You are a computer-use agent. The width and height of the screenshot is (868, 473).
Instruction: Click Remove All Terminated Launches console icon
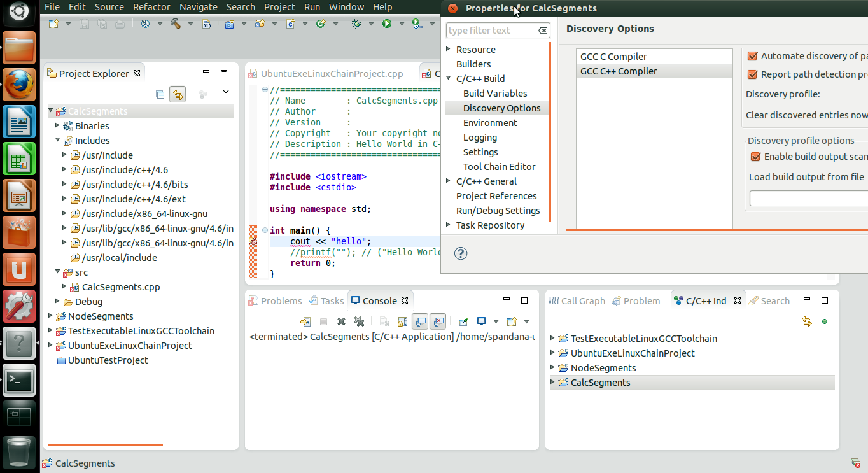359,321
